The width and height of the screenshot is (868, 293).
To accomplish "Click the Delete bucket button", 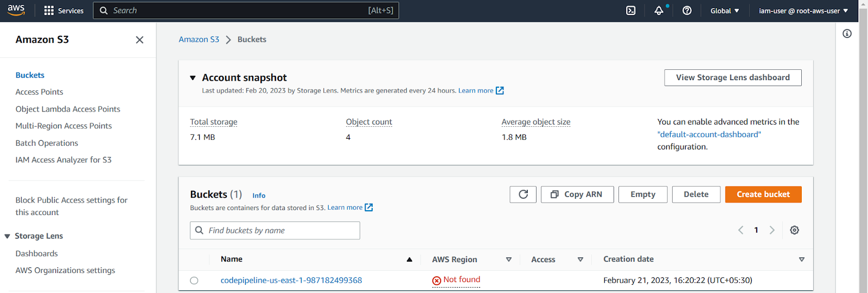I will click(x=696, y=194).
